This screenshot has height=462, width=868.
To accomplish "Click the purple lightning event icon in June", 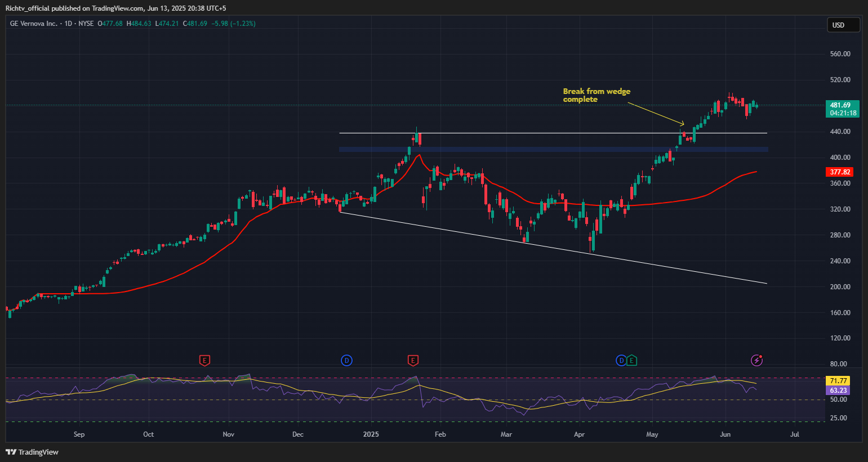I will (x=757, y=360).
